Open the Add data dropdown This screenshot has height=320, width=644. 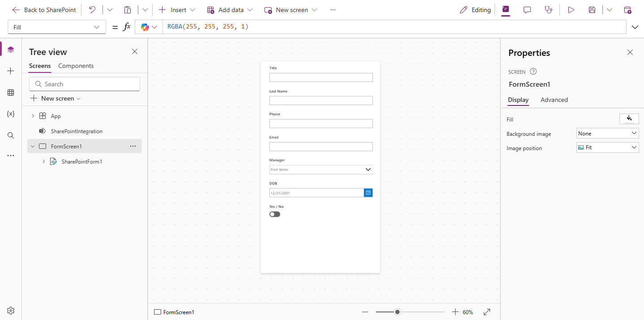point(230,10)
